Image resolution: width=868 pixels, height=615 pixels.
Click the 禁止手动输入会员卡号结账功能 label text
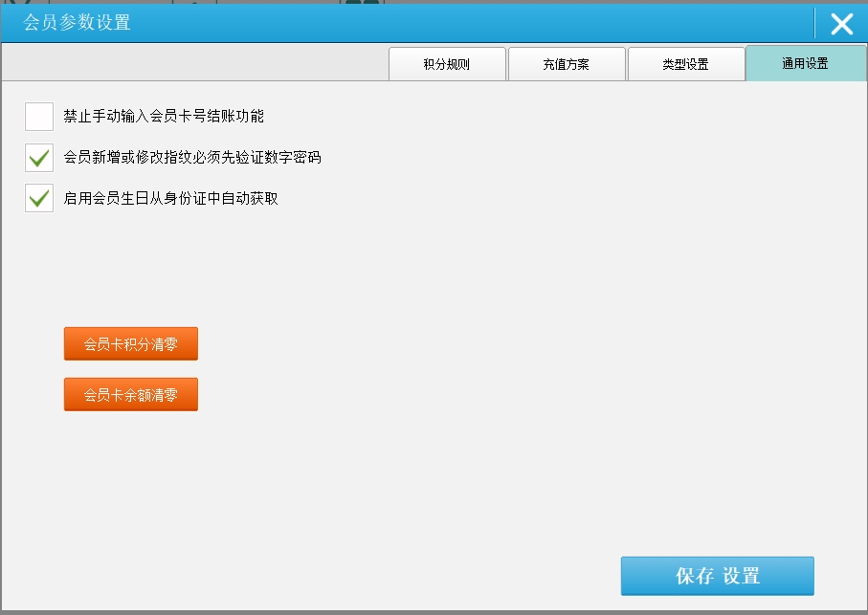tap(164, 117)
